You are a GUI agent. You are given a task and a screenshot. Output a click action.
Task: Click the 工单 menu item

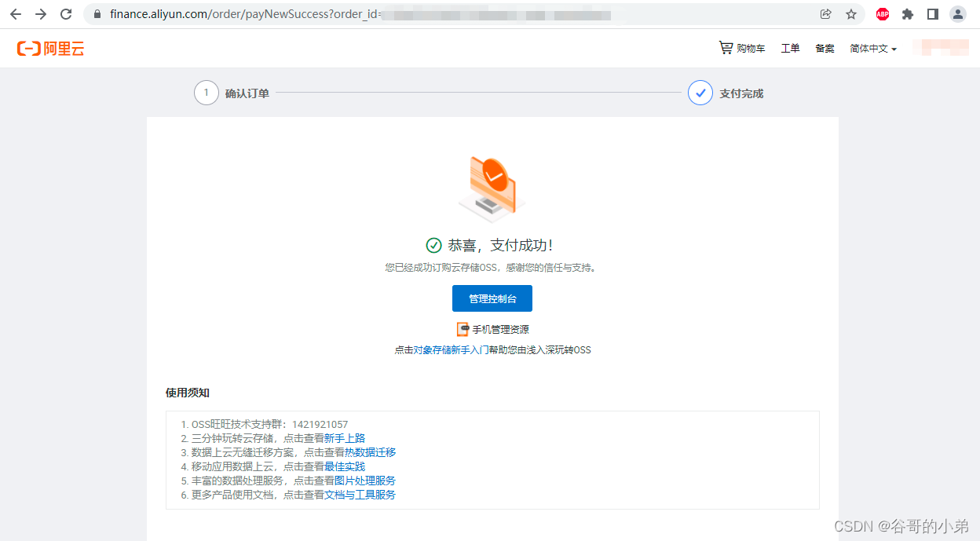click(790, 48)
